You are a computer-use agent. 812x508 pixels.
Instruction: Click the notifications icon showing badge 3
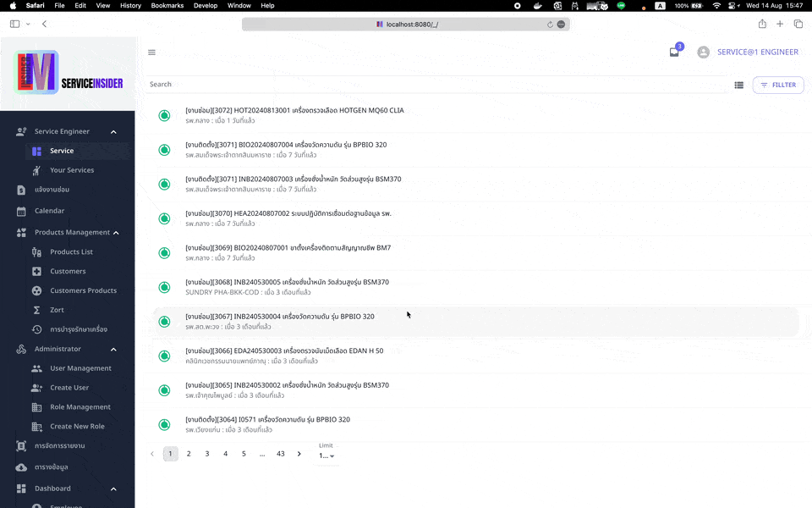pos(672,51)
